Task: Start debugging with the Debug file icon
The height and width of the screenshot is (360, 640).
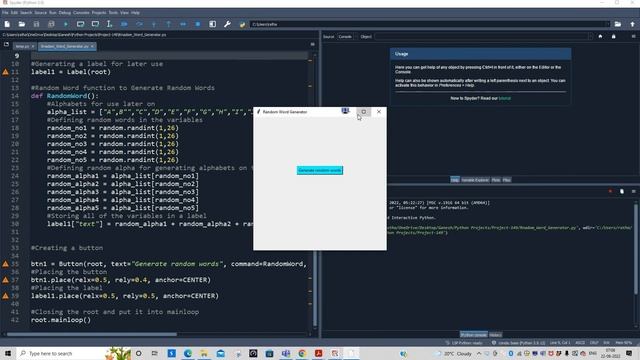Action: point(124,24)
